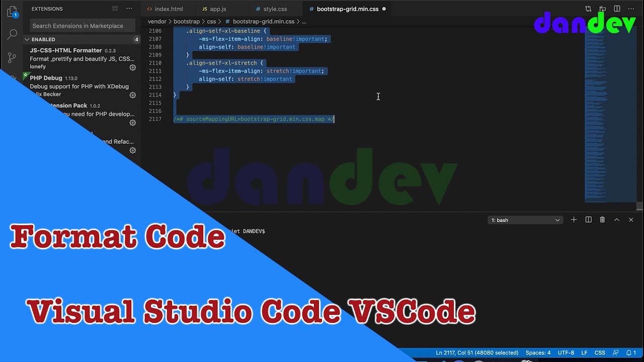644x362 pixels.
Task: Open the '1: bash' terminal selector dropdown
Action: (525, 220)
